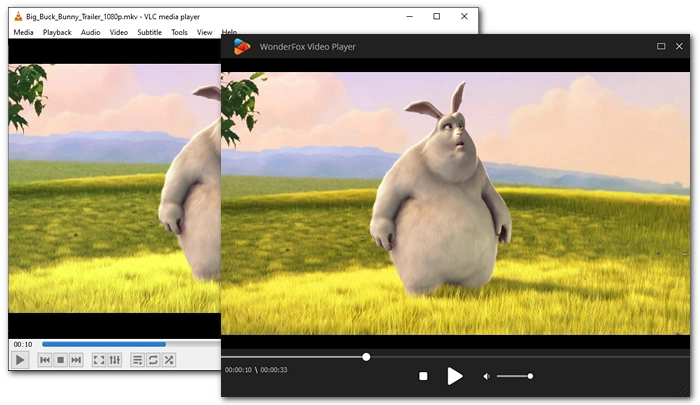Screen dimensions: 700x405
Task: Skip to next media in VLC
Action: click(x=76, y=360)
